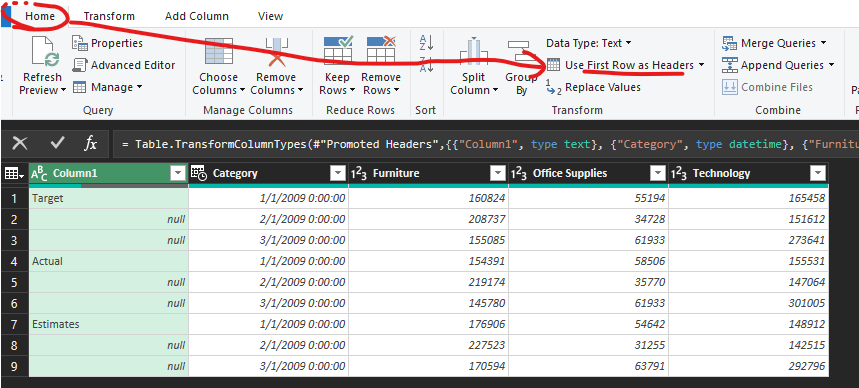
Task: Confirm the formula with the checkmark icon
Action: 57,144
